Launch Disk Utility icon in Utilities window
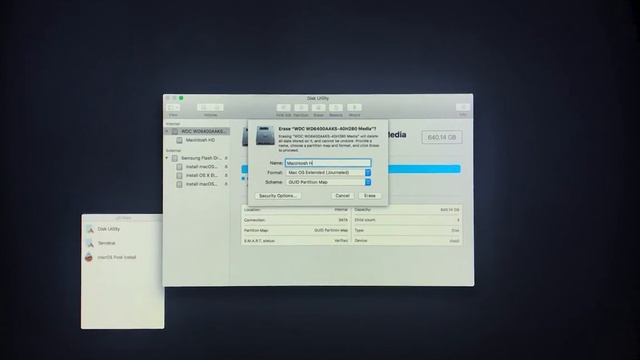Image resolution: width=640 pixels, height=360 pixels. (x=90, y=229)
